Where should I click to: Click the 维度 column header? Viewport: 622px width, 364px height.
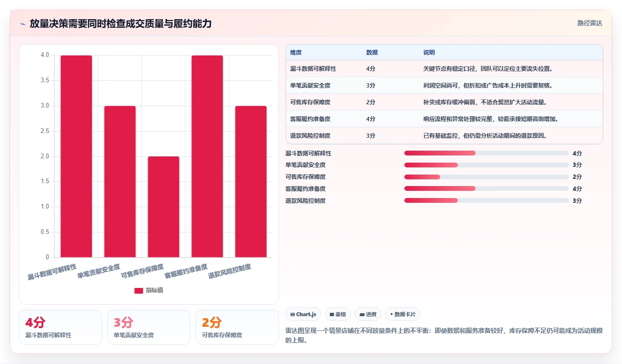click(x=296, y=52)
